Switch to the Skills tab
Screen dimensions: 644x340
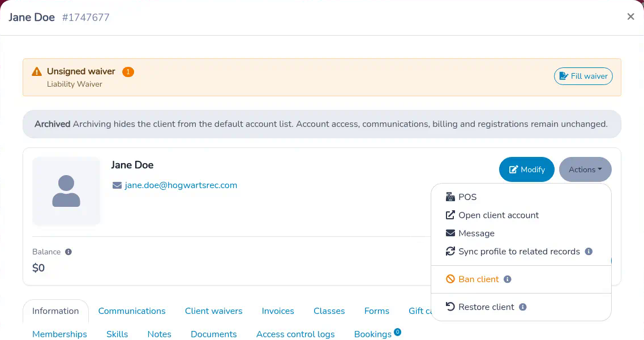(x=117, y=334)
